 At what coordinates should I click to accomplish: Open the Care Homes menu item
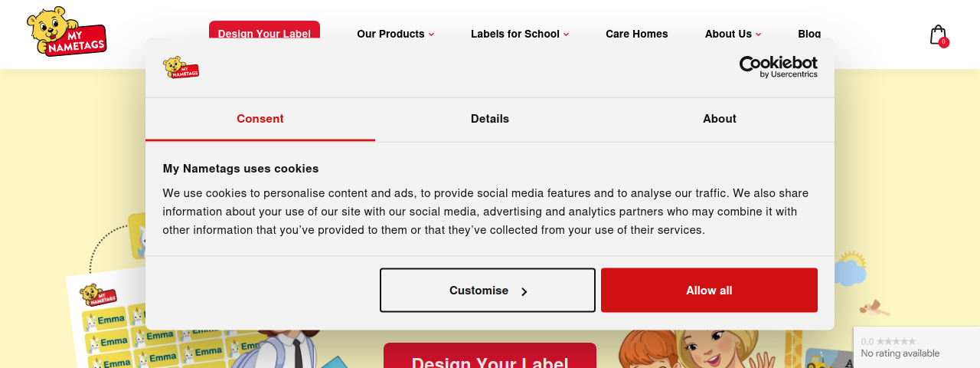(637, 34)
